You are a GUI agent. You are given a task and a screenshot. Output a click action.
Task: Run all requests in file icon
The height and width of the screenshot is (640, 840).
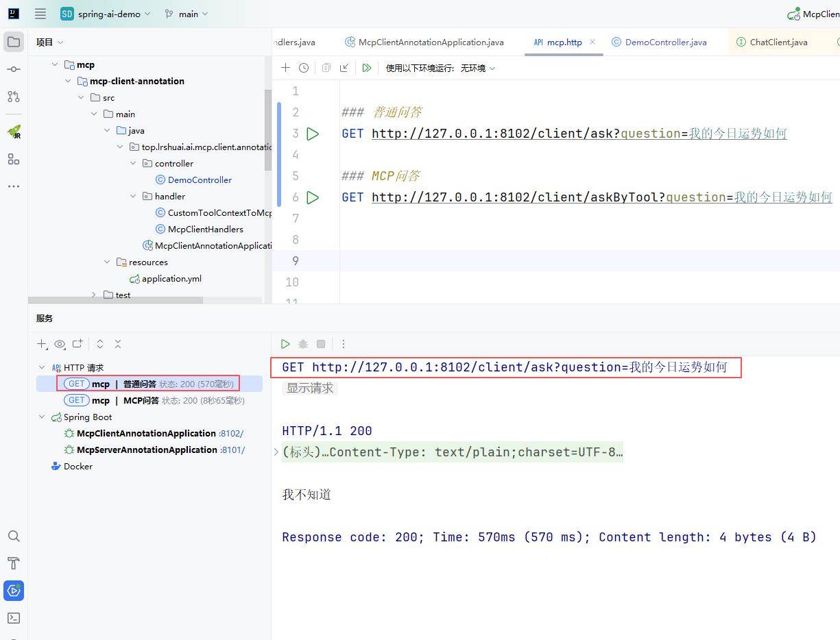pos(367,68)
